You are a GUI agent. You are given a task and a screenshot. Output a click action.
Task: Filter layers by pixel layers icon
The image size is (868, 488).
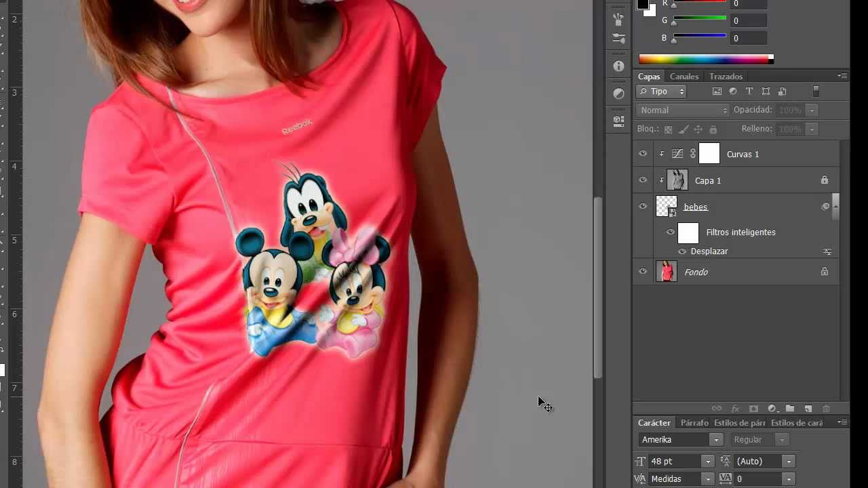coord(717,91)
